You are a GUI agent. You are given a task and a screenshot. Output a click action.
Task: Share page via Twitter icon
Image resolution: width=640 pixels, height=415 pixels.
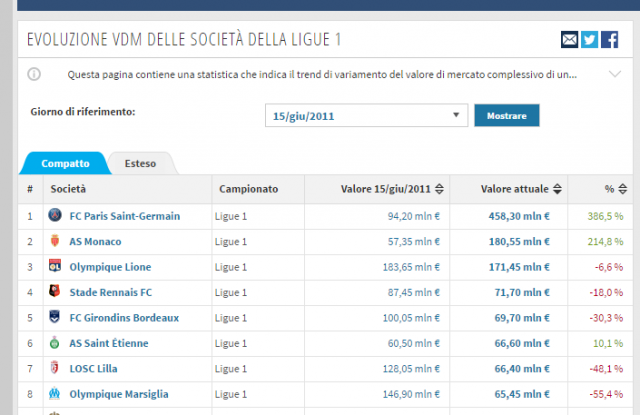coord(590,40)
